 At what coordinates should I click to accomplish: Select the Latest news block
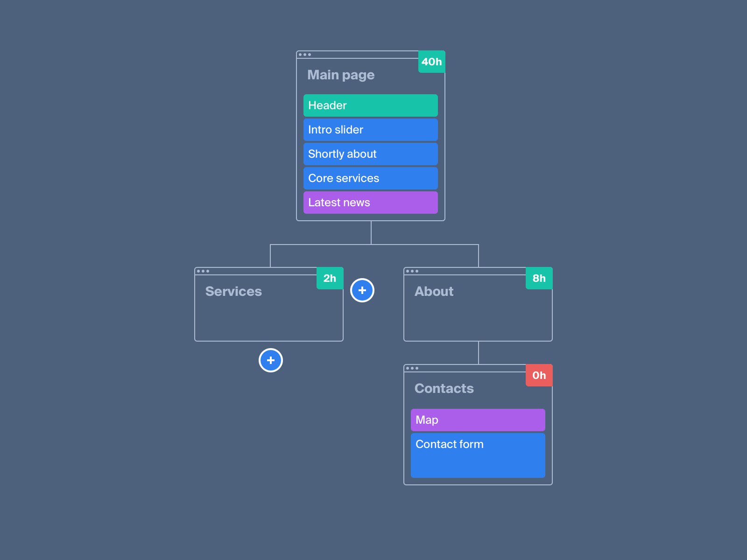coord(371,203)
